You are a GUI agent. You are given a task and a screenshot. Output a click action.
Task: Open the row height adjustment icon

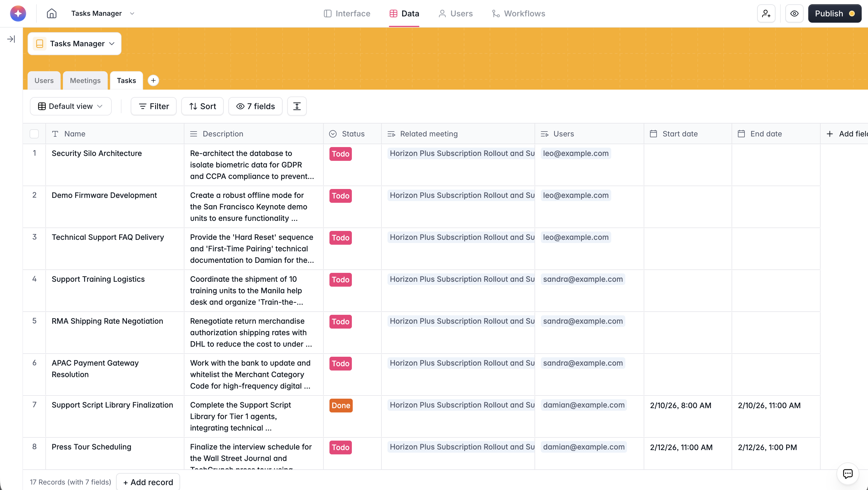(296, 106)
